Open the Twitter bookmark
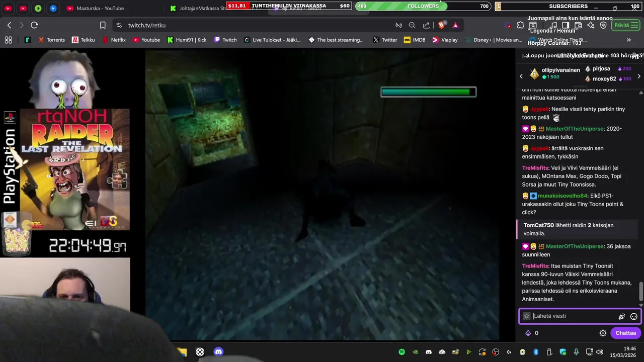 [x=384, y=40]
